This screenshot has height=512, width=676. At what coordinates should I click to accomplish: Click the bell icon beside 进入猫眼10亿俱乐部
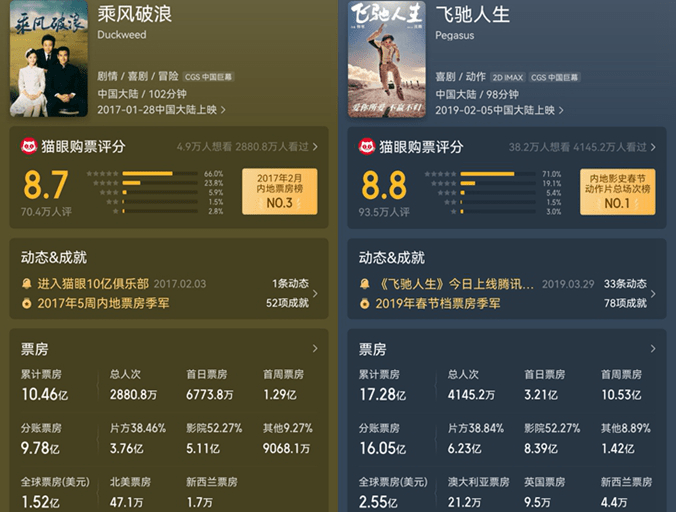pyautogui.click(x=26, y=284)
